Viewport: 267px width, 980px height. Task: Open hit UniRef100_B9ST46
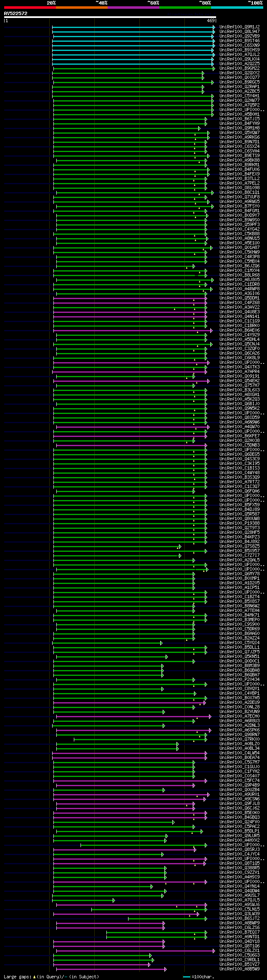(x=239, y=41)
